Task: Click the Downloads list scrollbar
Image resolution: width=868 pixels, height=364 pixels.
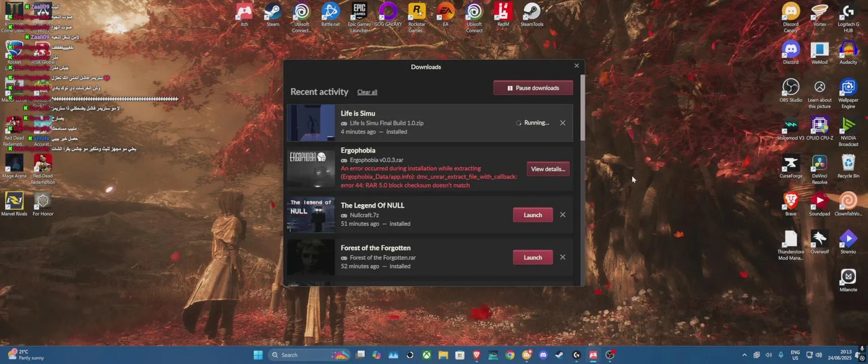Action: pos(583,108)
